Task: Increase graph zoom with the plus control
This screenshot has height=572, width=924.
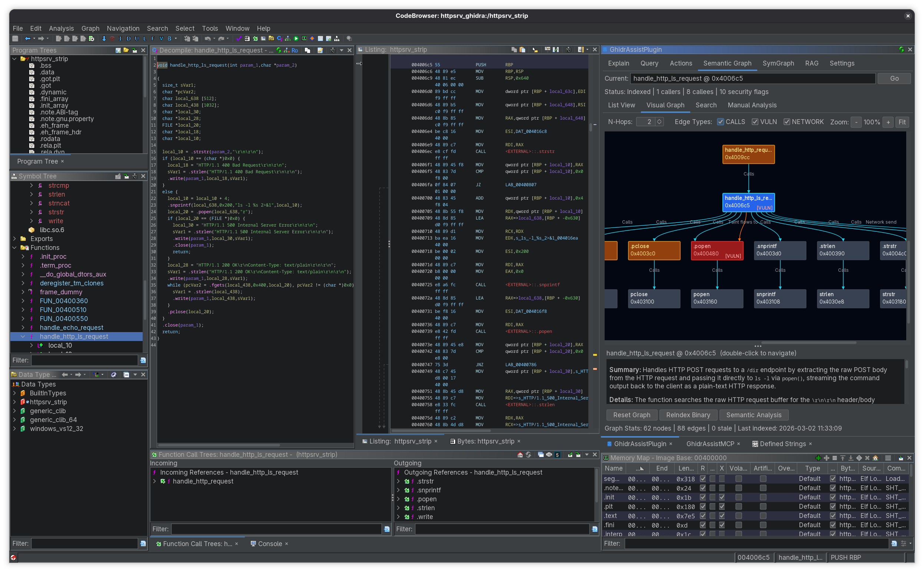Action: [x=888, y=122]
